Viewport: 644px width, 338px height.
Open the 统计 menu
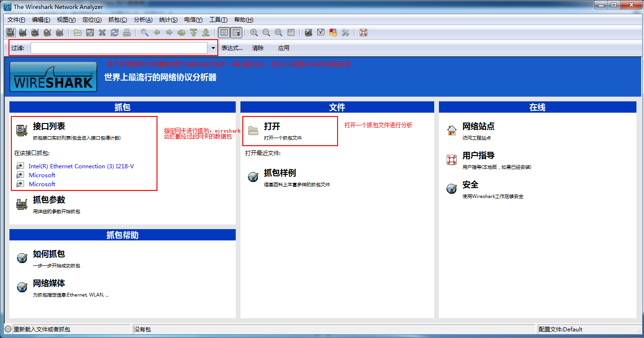pyautogui.click(x=167, y=20)
